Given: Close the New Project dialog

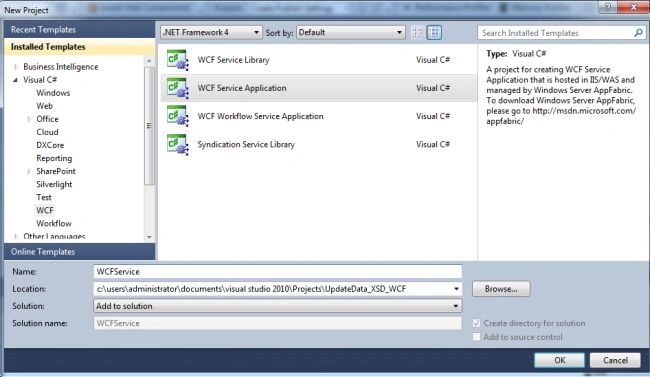Looking at the screenshot, I should (x=633, y=7).
